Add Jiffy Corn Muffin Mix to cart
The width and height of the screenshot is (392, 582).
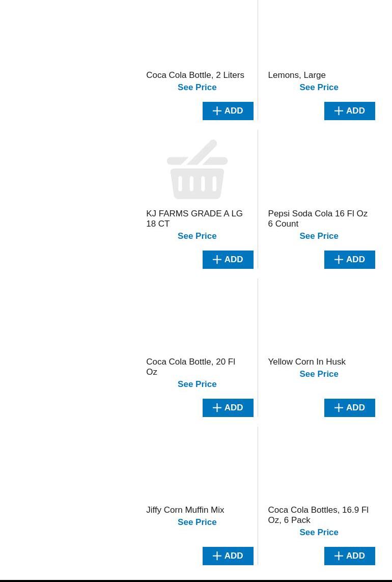(228, 556)
